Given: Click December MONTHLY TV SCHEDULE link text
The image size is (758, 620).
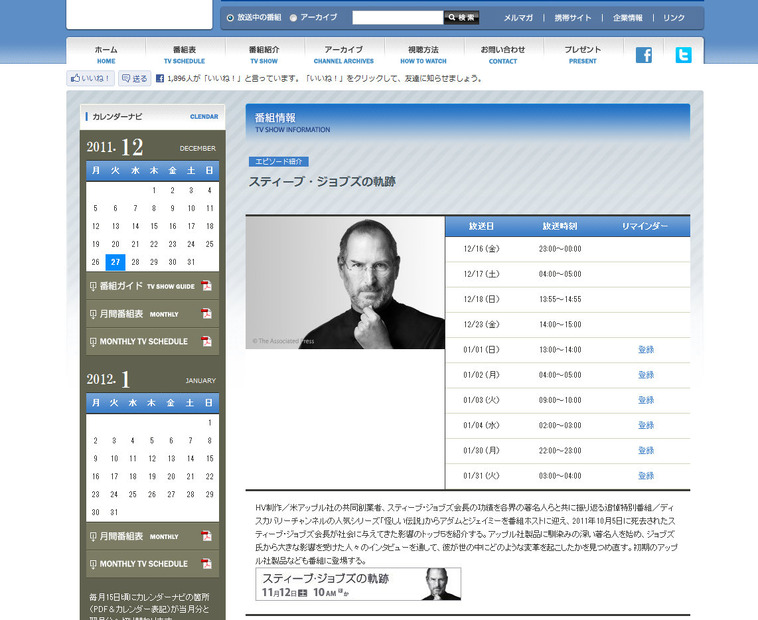Looking at the screenshot, I should pos(144,341).
